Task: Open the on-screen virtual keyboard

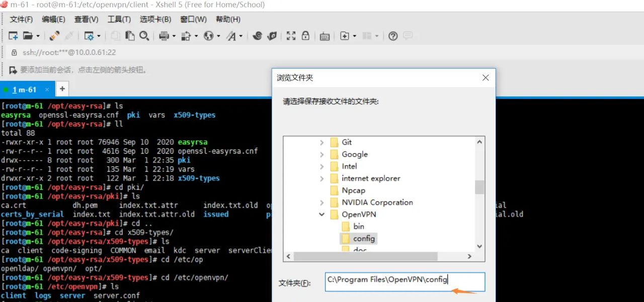Action: 325,36
